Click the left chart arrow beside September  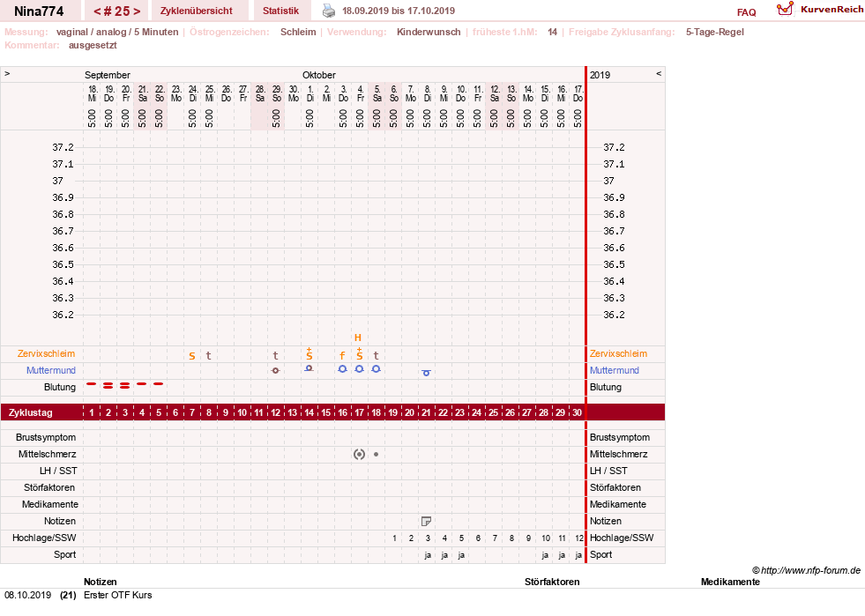[7, 73]
